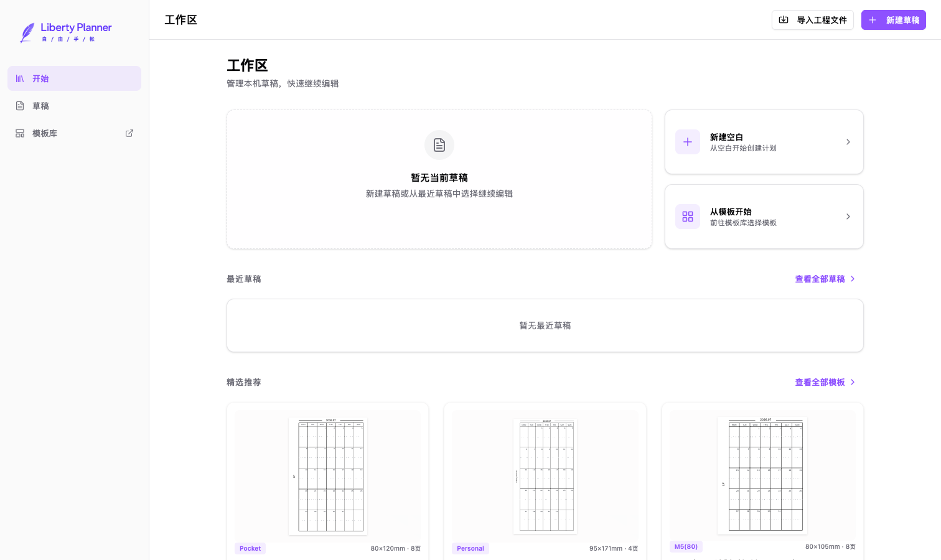Click the chevron after 查看全部模板
Screen dimensions: 941x560
[853, 382]
